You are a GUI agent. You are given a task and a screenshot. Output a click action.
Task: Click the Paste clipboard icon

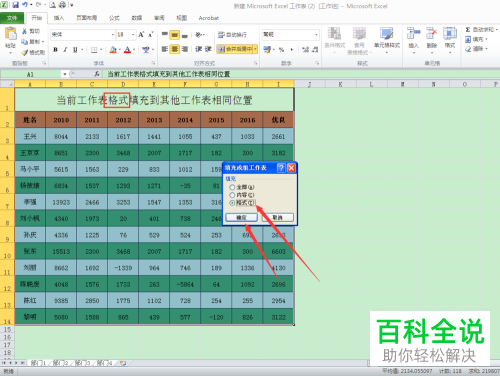click(x=11, y=34)
